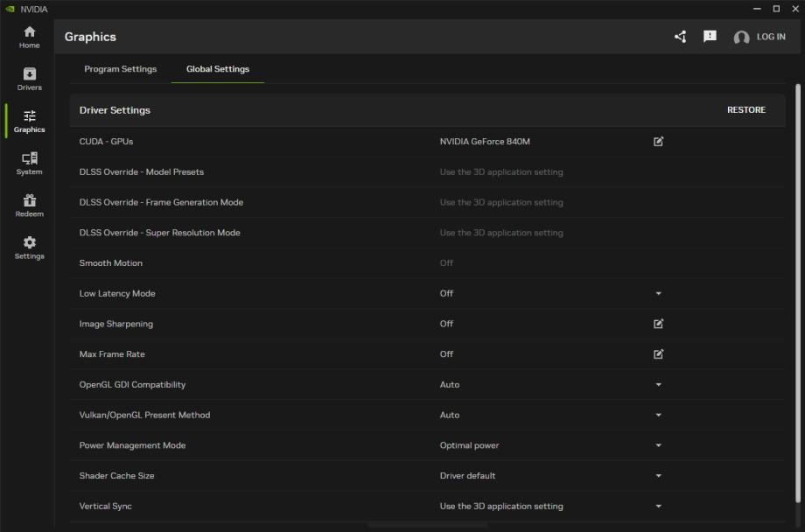Screen dimensions: 805x532
Task: Edit the Max Frame Rate setting
Action: 659,354
